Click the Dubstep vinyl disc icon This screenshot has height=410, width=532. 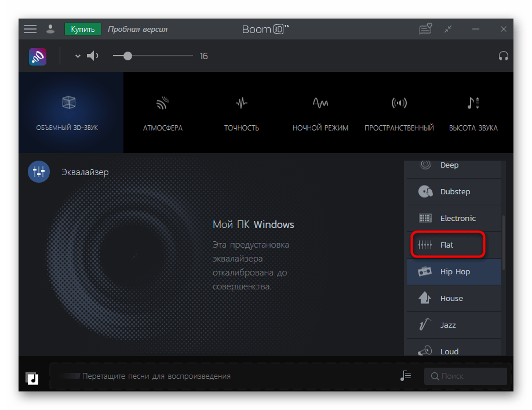425,192
